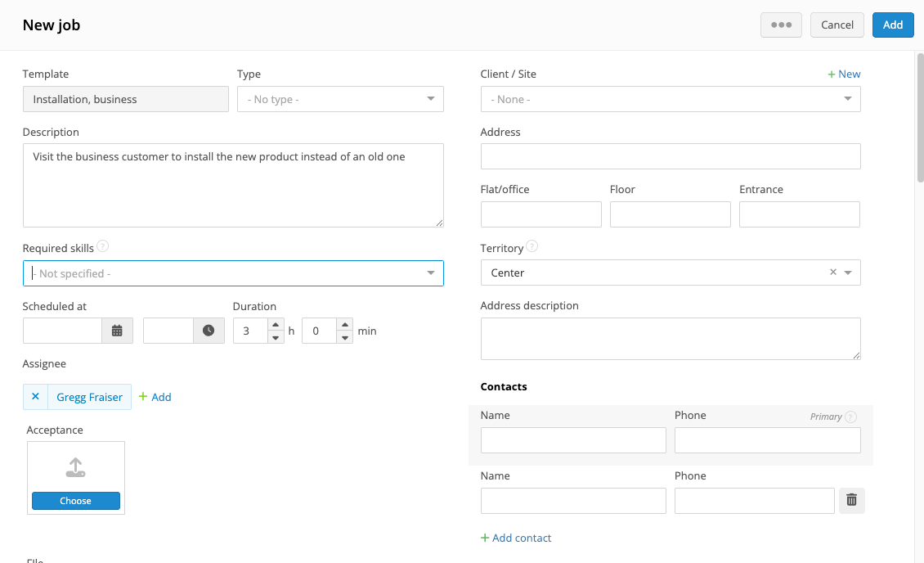The image size is (924, 563).
Task: Open the clock time picker
Action: (209, 331)
